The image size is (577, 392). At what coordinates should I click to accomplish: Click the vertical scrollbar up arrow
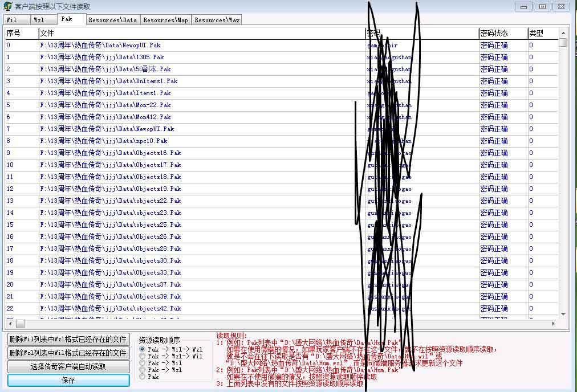[563, 32]
